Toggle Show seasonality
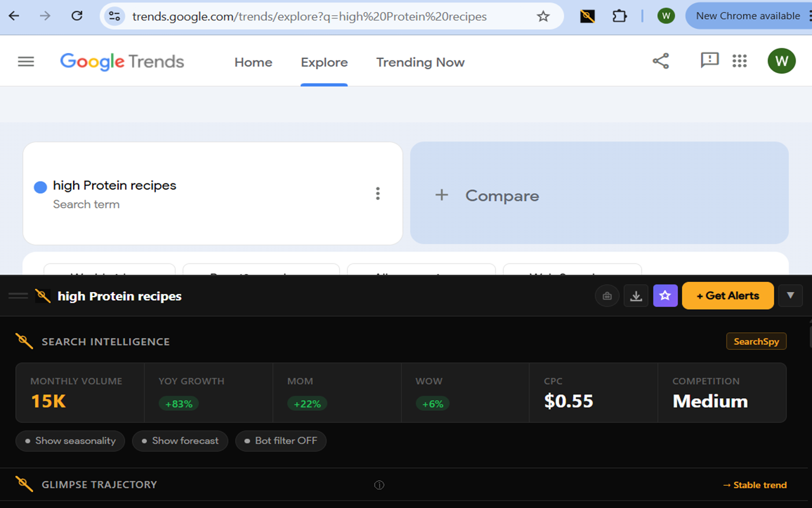The image size is (812, 508). [x=70, y=441]
